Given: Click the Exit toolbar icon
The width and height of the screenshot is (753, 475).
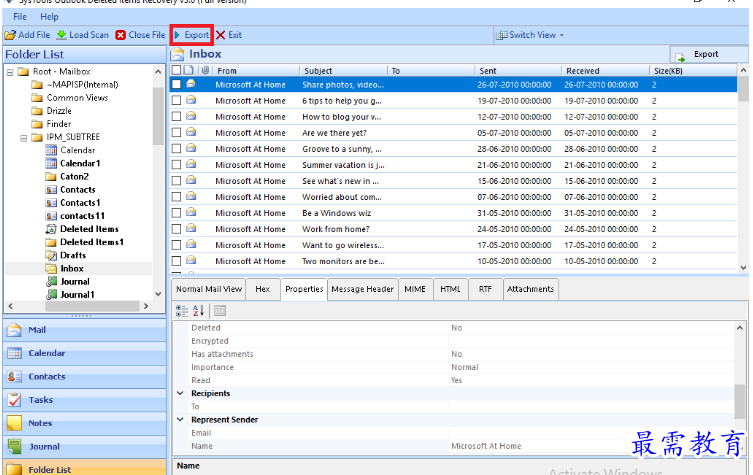Looking at the screenshot, I should click(x=220, y=35).
